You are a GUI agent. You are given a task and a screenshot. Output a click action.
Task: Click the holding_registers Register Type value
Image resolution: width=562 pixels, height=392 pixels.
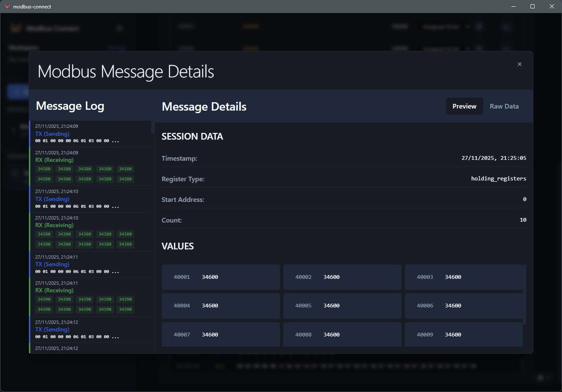[x=498, y=178]
